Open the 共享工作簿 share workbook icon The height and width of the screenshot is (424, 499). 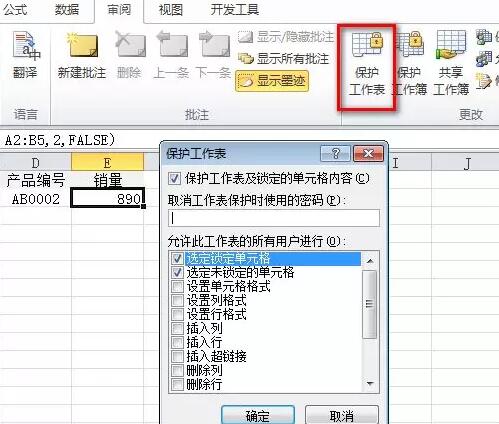(451, 63)
